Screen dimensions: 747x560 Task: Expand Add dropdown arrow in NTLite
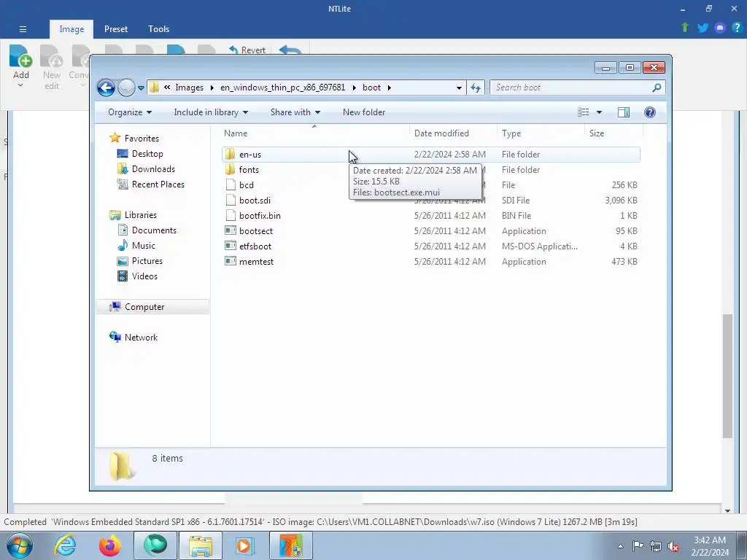tap(20, 85)
